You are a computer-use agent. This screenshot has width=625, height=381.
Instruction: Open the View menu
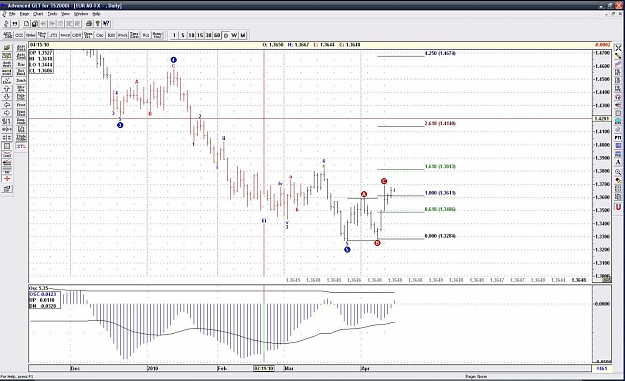pyautogui.click(x=65, y=14)
